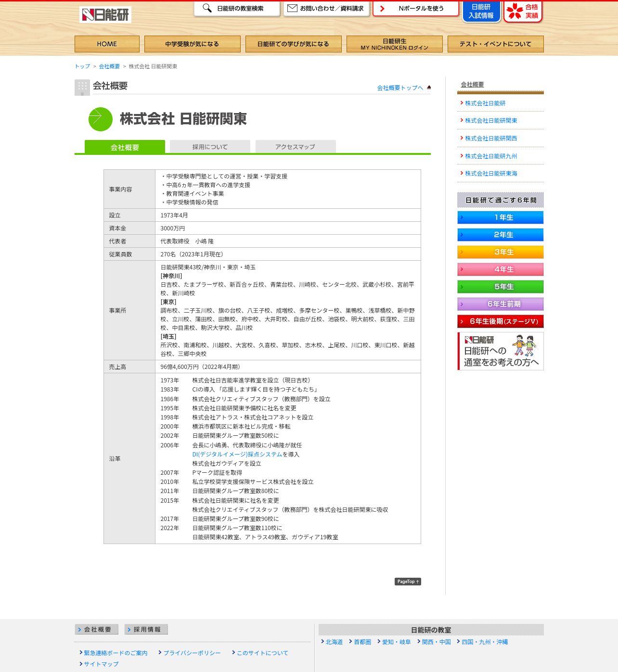
Task: Select 関西・中国 region link
Action: 436,642
